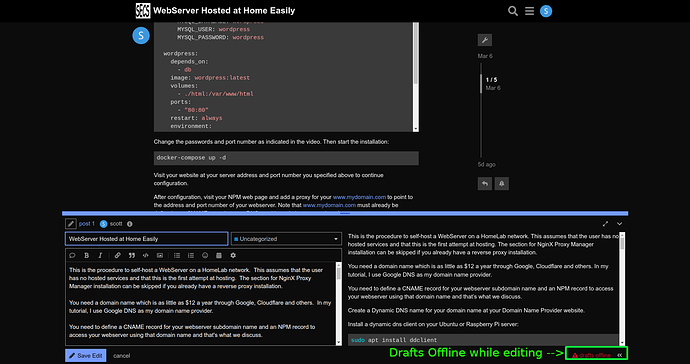The width and height of the screenshot is (690, 364).
Task: Open the topic notification bell button
Action: [x=502, y=184]
